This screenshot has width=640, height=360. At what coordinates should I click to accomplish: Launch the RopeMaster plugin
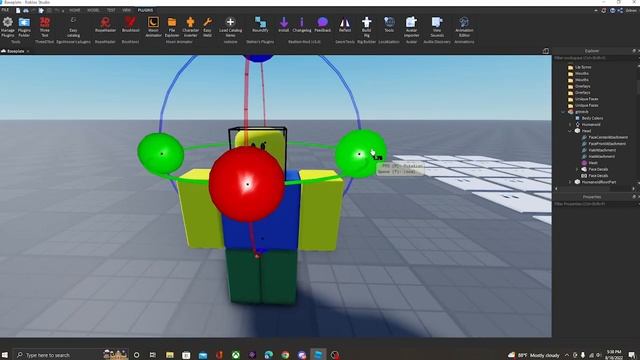105,25
